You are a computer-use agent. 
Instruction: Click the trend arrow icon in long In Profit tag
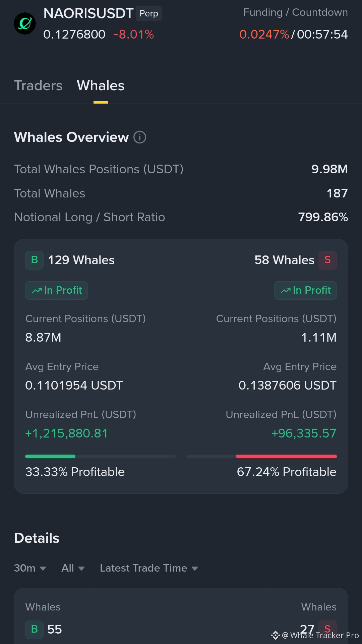pos(37,291)
